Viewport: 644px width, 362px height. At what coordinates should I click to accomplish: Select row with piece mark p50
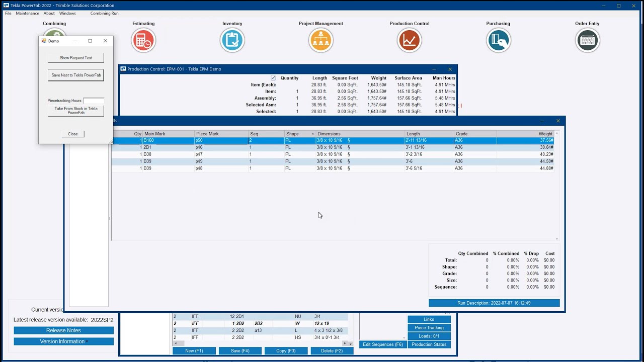point(333,140)
